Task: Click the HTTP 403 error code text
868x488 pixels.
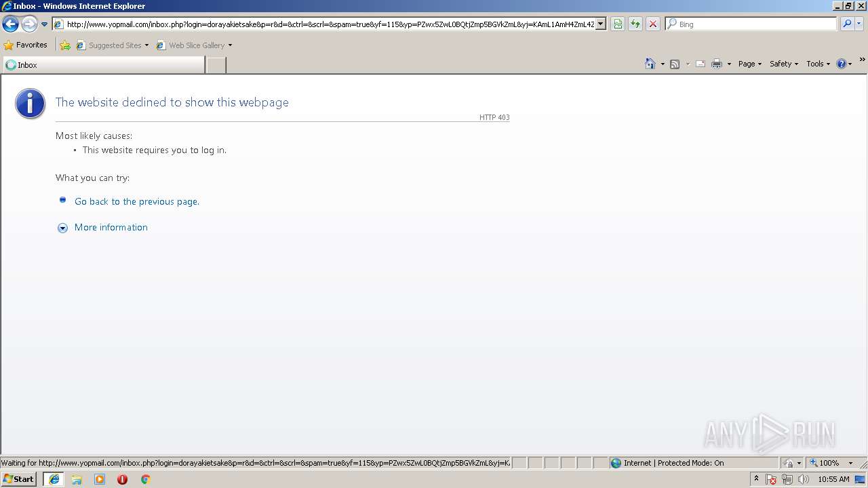Action: coord(494,117)
